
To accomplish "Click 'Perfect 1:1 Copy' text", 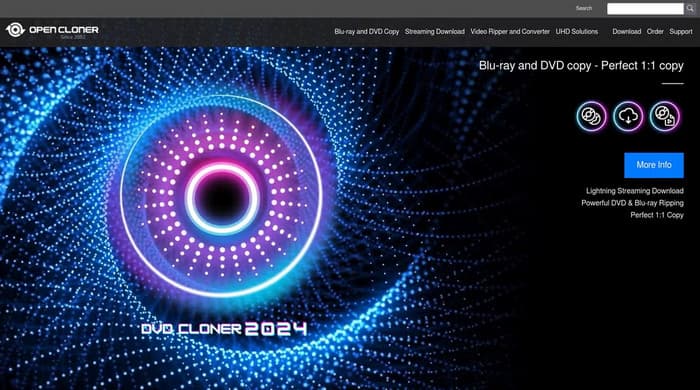I will tap(657, 215).
